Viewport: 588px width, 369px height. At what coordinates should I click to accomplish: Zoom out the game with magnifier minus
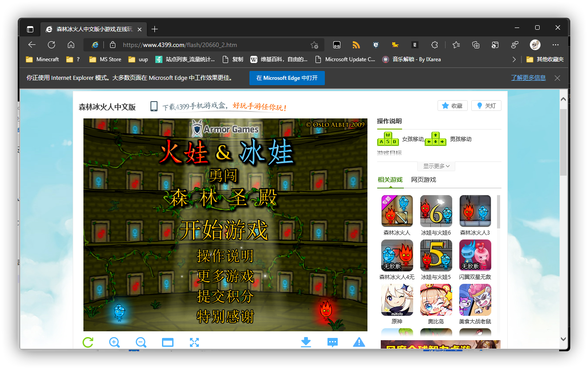(x=141, y=342)
